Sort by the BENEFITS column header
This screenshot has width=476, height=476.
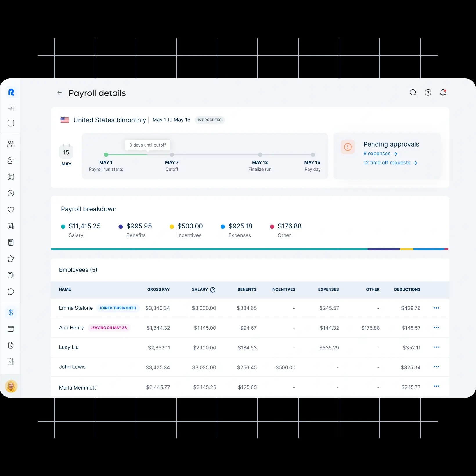(247, 289)
